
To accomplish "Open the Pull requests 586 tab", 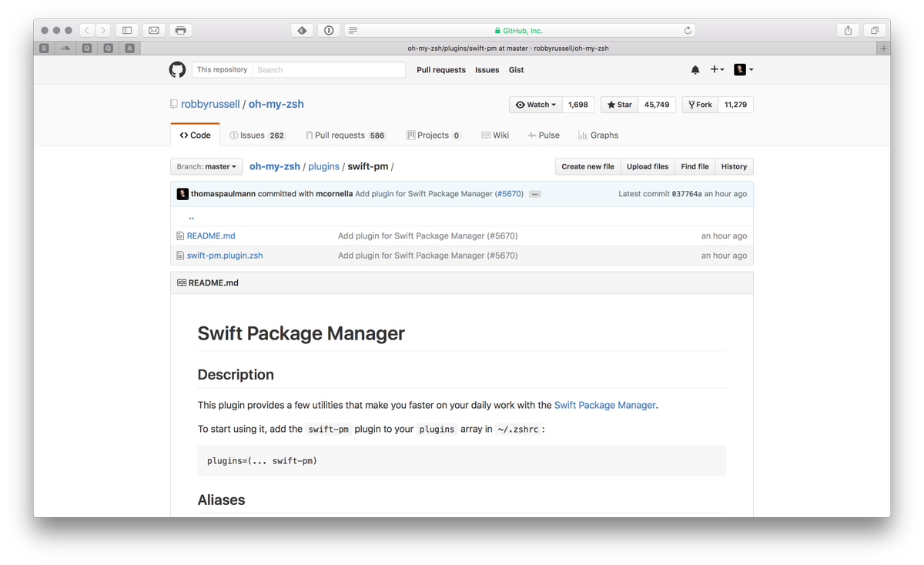I will tap(346, 135).
